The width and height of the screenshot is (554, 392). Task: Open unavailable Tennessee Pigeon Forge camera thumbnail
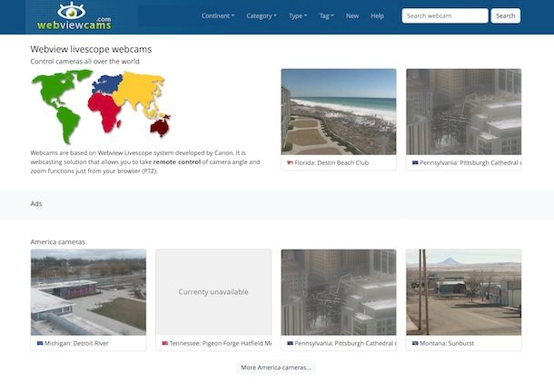213,291
